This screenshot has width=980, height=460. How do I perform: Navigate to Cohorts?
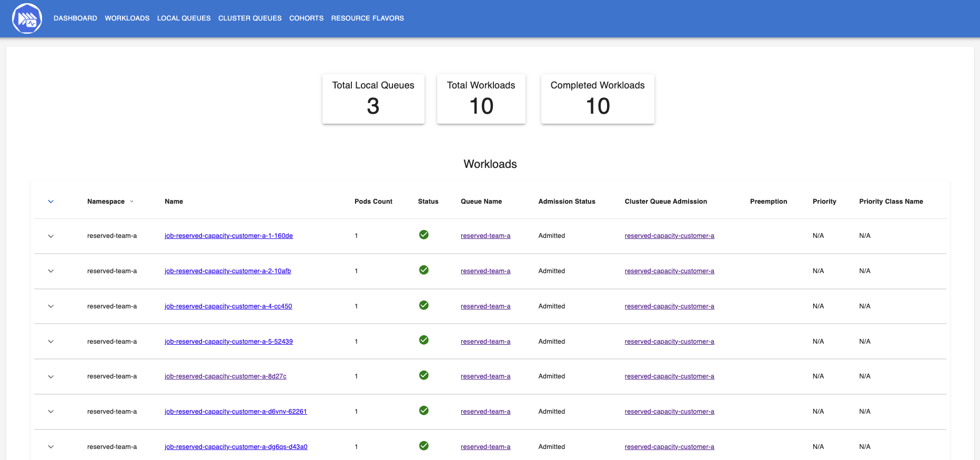(x=306, y=18)
